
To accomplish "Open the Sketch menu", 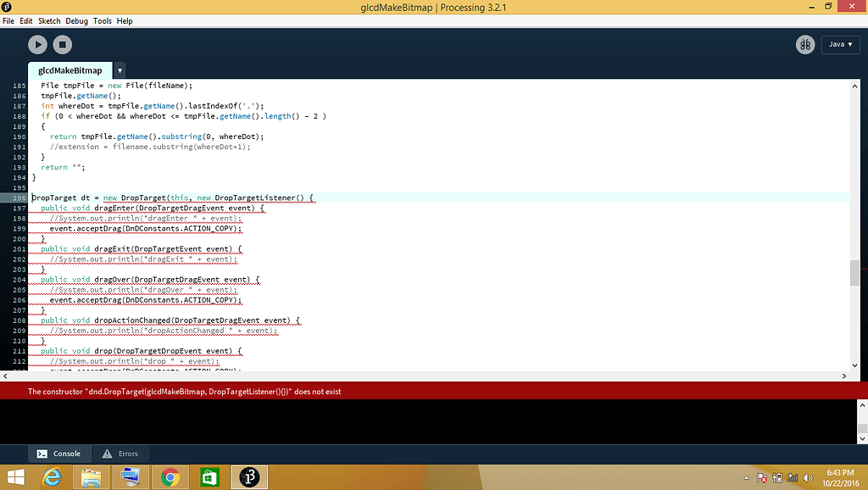I will pyautogui.click(x=49, y=20).
